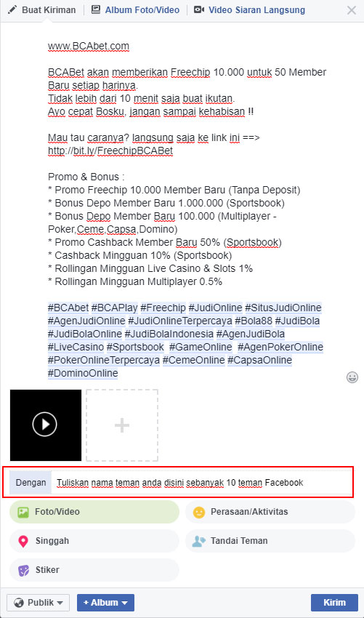Open the Video Siaran Langsung tab
Screen dimensions: 364x618
pos(249,10)
